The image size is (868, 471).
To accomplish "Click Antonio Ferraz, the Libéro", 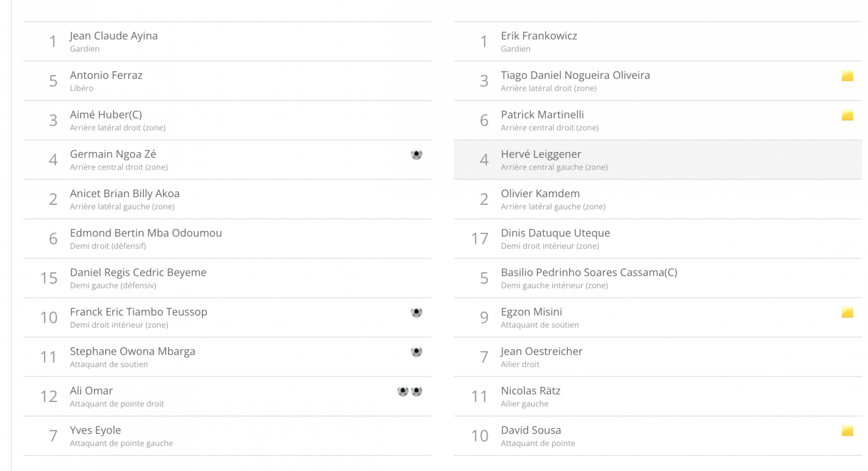I will (227, 81).
